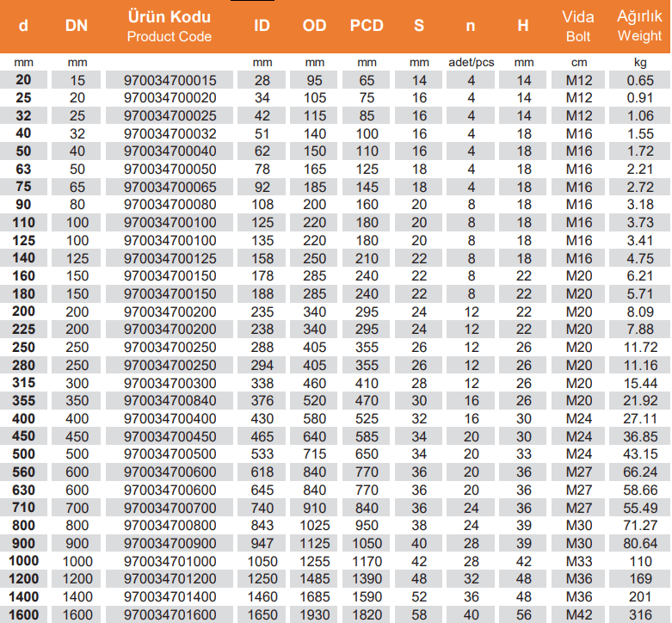Select the weight value 55.49
The width and height of the screenshot is (672, 623).
pos(640,508)
